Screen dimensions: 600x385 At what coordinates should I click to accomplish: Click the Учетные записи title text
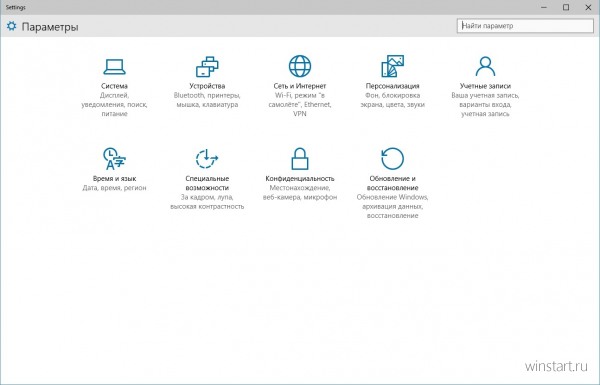pyautogui.click(x=485, y=86)
